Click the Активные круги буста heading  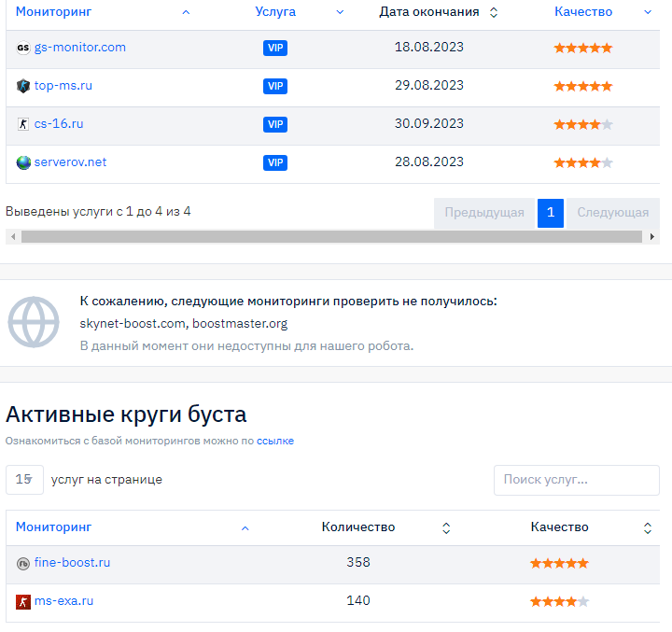point(126,414)
